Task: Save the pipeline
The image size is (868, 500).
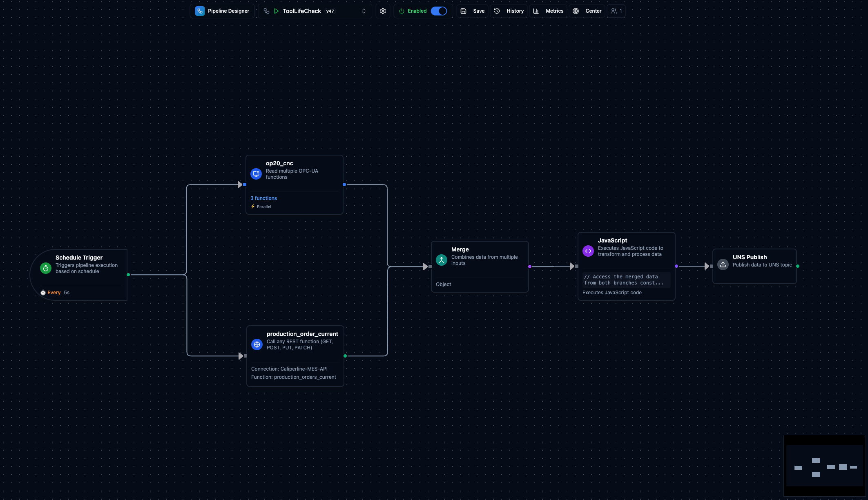Action: pos(473,11)
